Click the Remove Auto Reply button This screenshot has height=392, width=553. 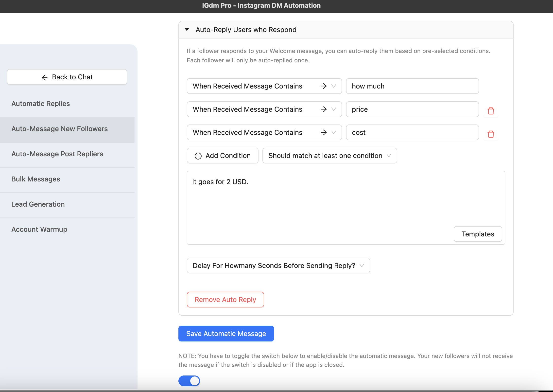[x=225, y=299]
